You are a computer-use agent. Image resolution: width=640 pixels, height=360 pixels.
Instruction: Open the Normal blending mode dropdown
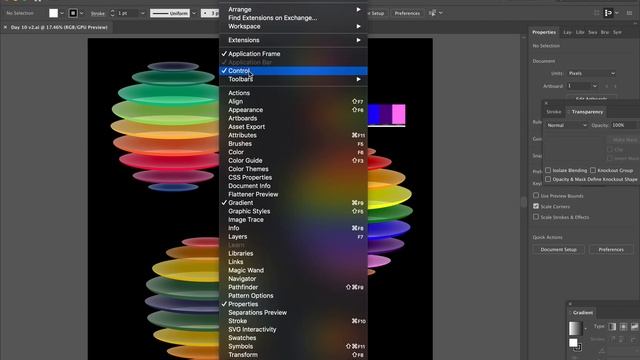(x=566, y=125)
